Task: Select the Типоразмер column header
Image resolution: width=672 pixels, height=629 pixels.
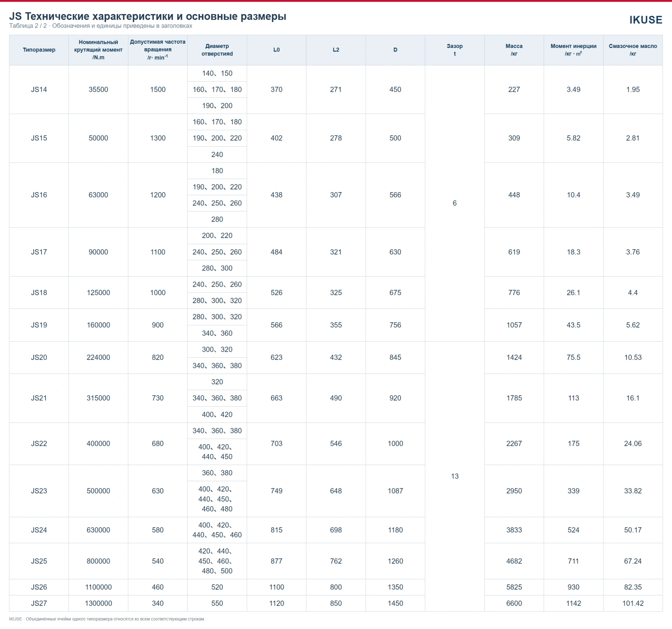Action: coord(39,50)
